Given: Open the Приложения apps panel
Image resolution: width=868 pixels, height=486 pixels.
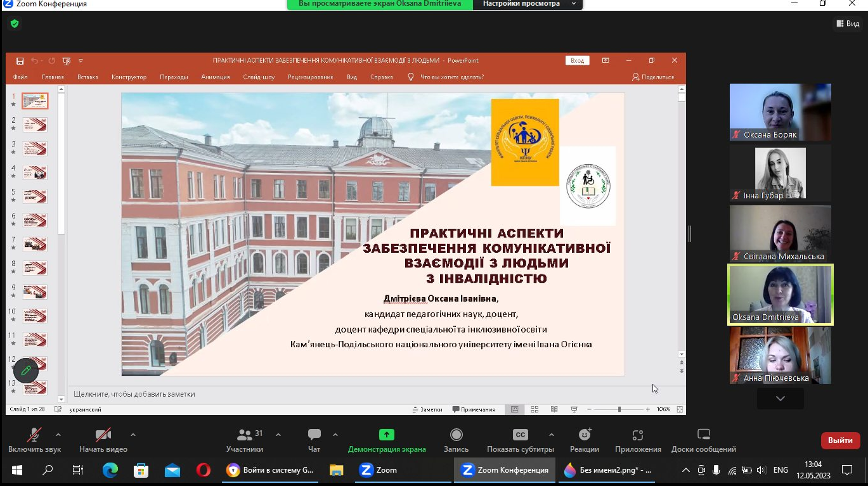Looking at the screenshot, I should 638,440.
